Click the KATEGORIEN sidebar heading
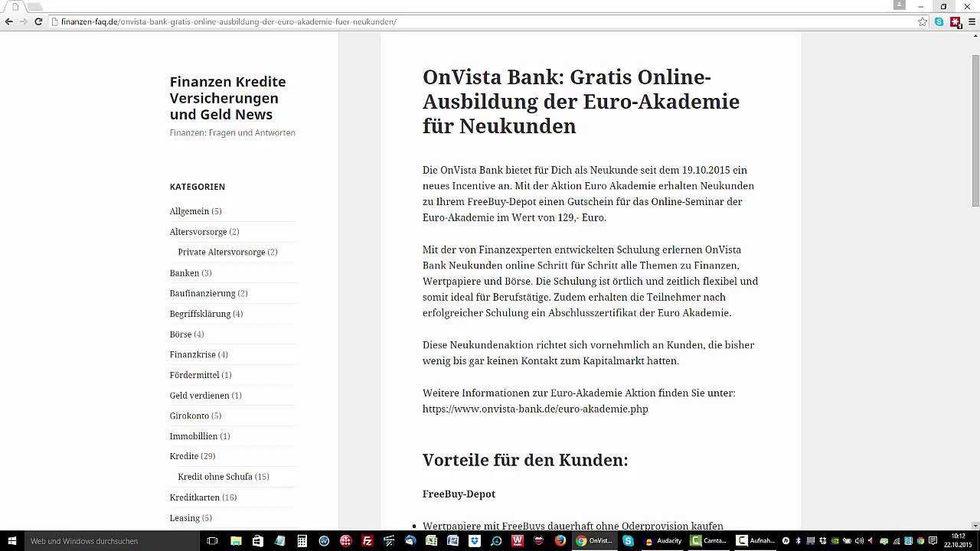 [x=198, y=187]
